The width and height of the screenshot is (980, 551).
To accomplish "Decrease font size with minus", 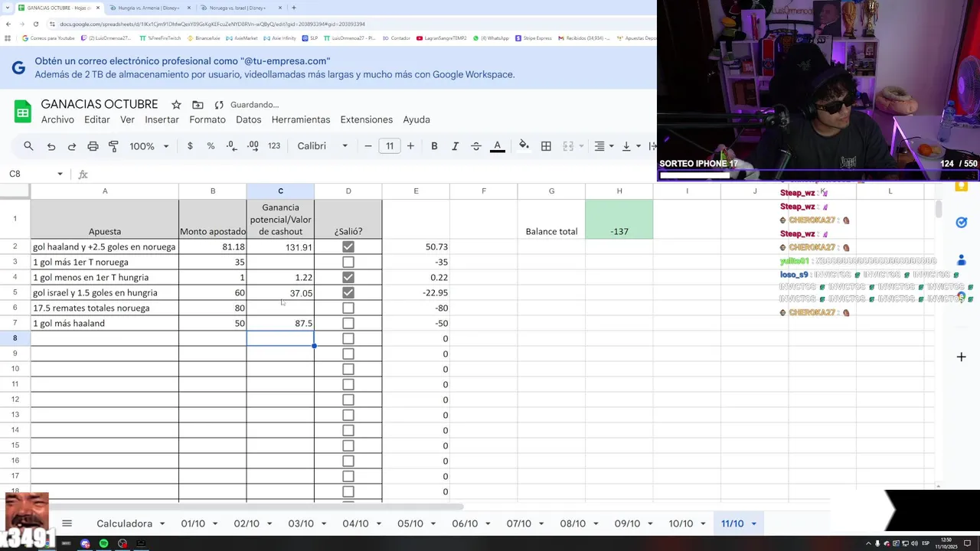I will 368,146.
